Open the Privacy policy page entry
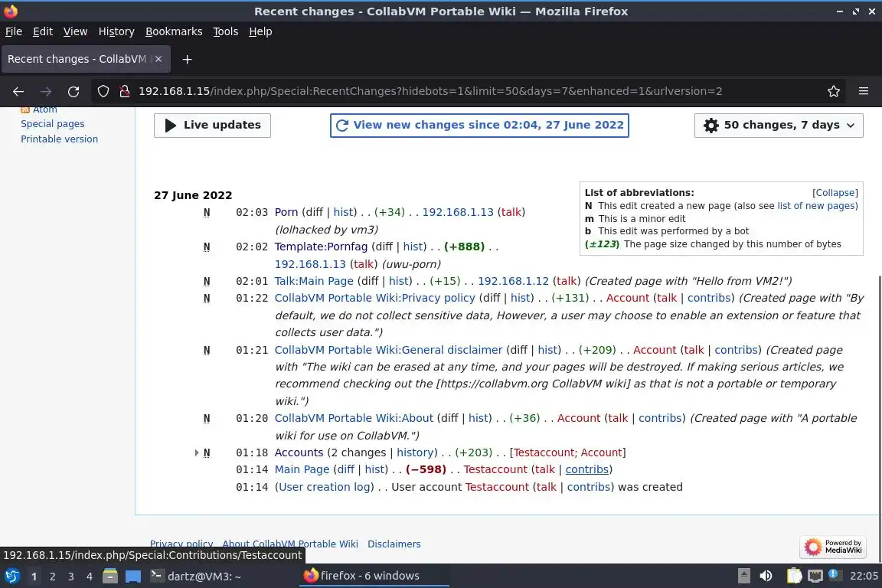882x588 pixels. pyautogui.click(x=374, y=298)
